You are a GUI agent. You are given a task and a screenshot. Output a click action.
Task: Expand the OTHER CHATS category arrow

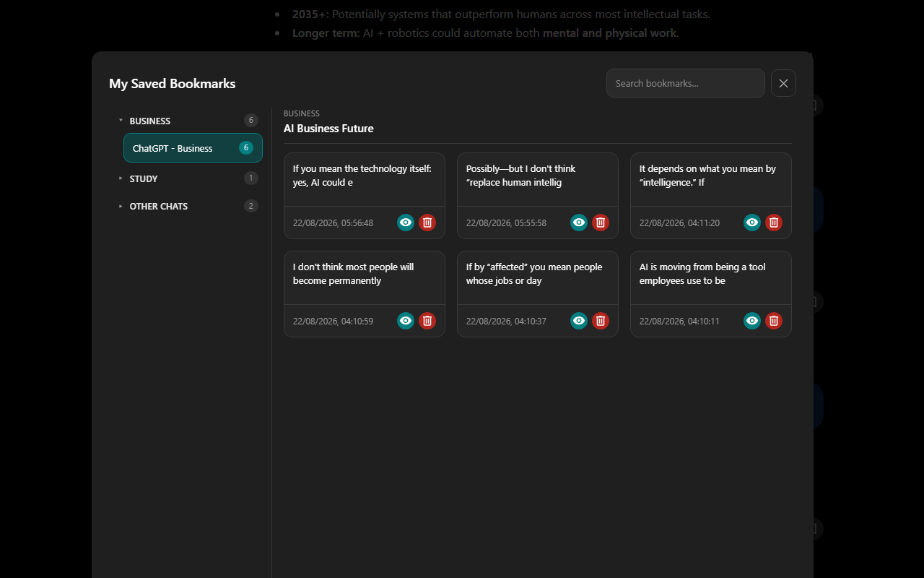[x=121, y=206]
